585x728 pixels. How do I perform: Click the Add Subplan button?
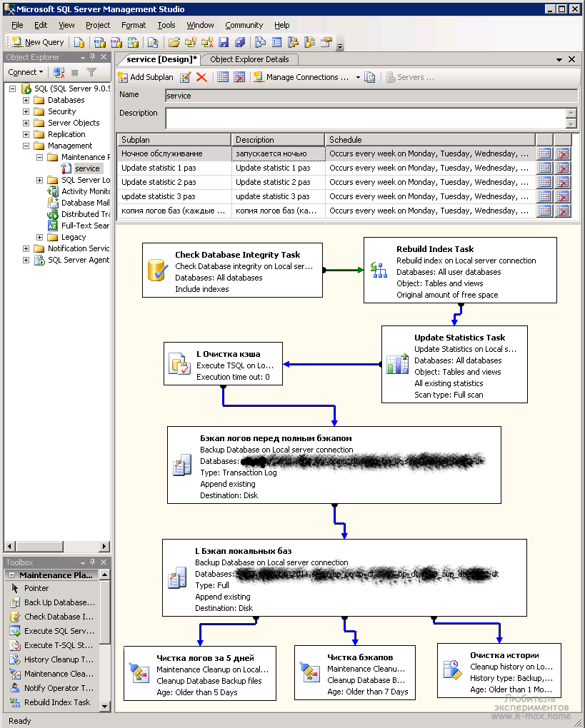point(145,77)
